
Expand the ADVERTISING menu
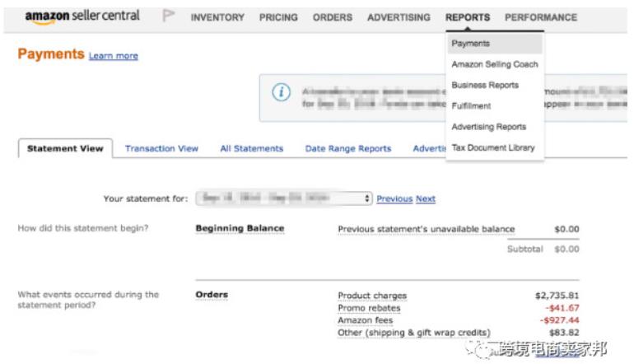(399, 17)
